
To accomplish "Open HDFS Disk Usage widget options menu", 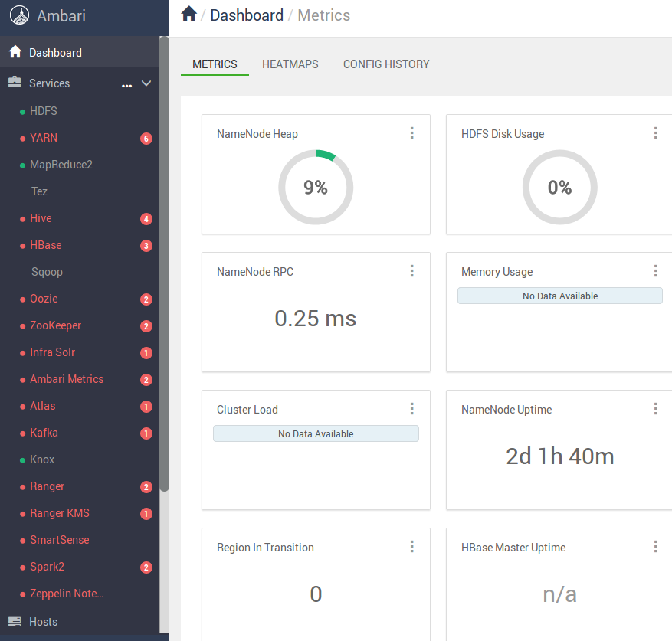I will coord(655,133).
